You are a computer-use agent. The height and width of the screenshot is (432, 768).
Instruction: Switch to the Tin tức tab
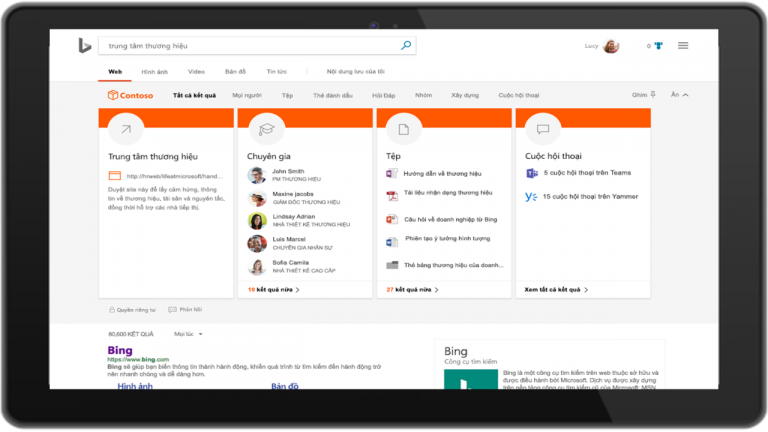(277, 72)
